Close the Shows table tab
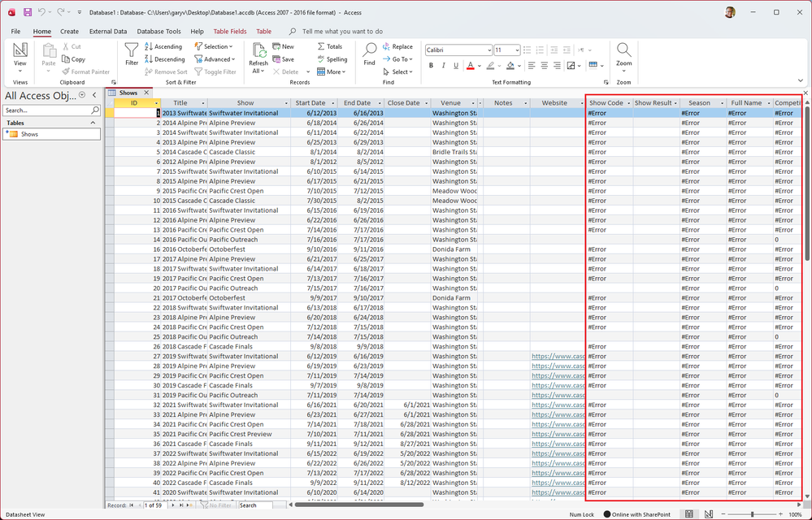The image size is (812, 520). tap(146, 93)
